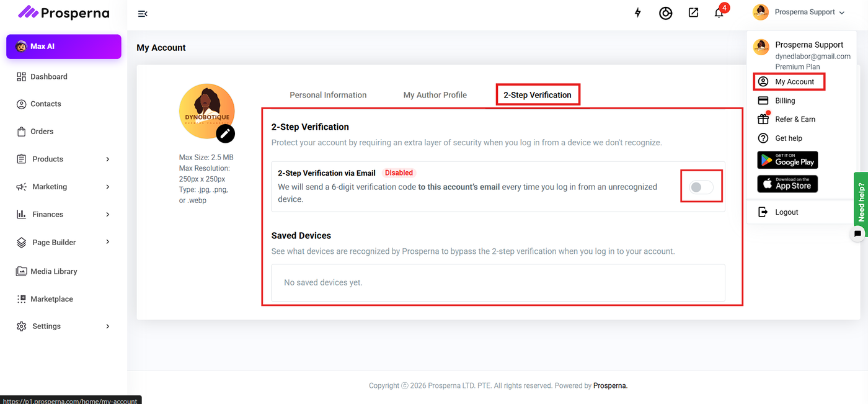The width and height of the screenshot is (868, 404).
Task: Enable 2-Step Verification via Email toggle
Action: [x=702, y=187]
